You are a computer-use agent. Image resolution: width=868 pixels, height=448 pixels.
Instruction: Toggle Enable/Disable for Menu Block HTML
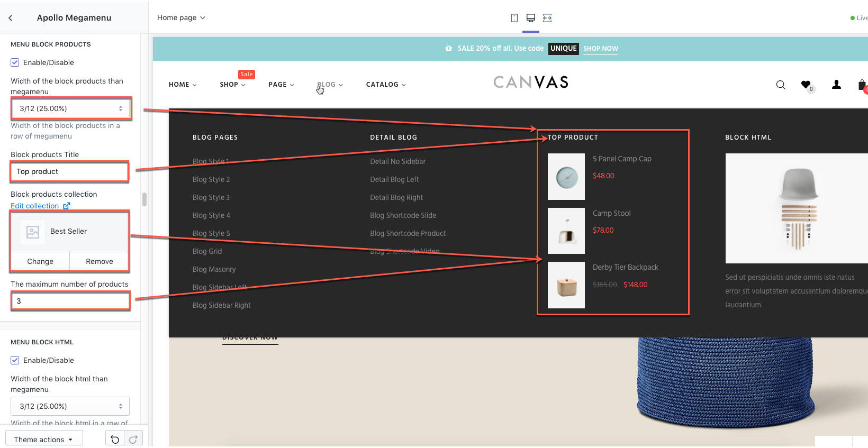pos(15,360)
